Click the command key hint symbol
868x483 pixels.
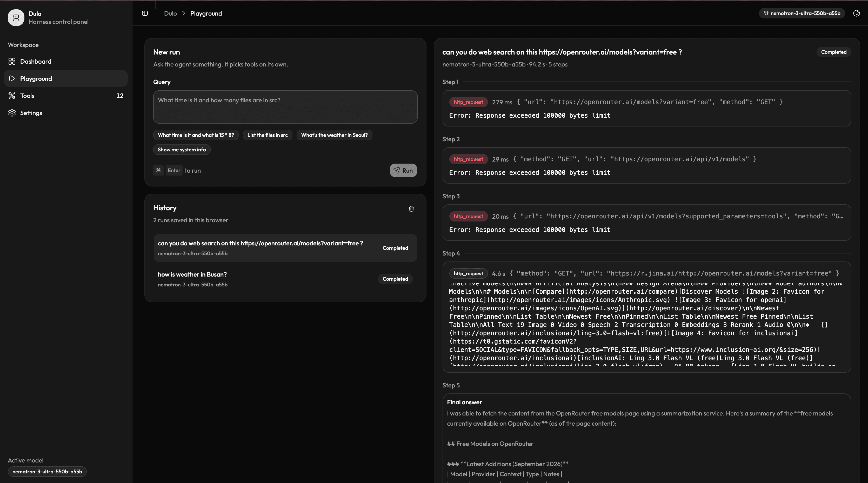pos(158,170)
